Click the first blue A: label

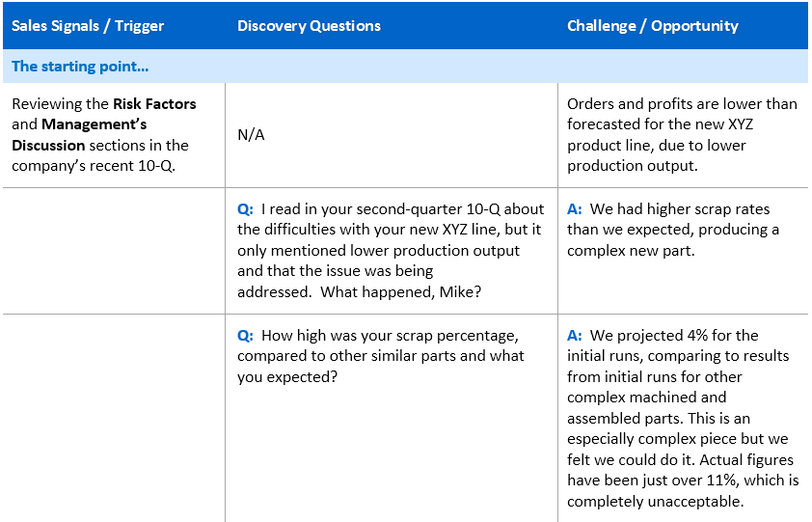[575, 209]
